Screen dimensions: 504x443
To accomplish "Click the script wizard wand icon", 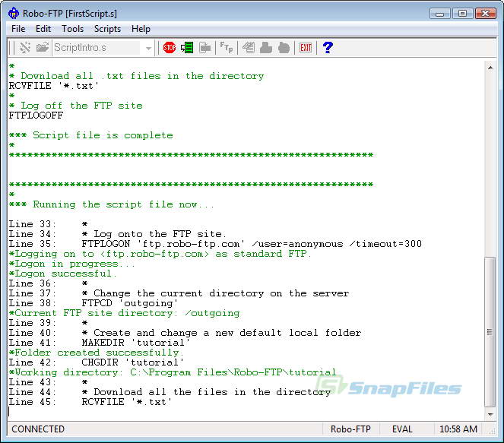I will pyautogui.click(x=25, y=48).
